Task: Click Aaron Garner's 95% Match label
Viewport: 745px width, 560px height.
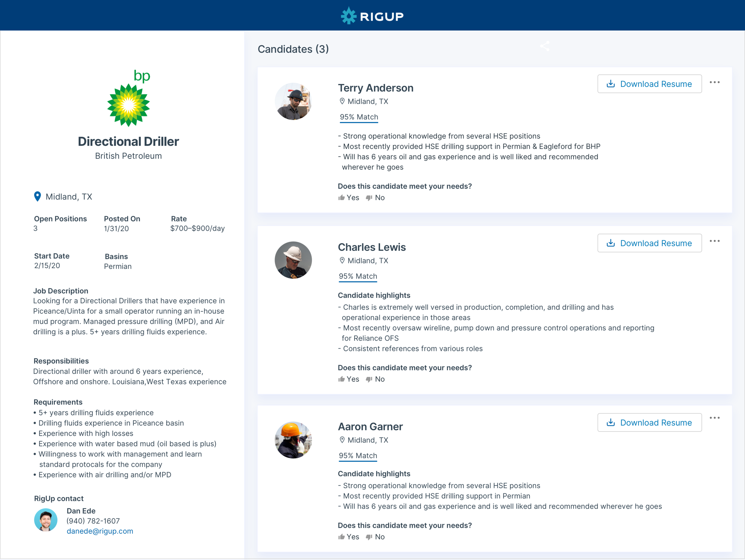Action: 358,456
